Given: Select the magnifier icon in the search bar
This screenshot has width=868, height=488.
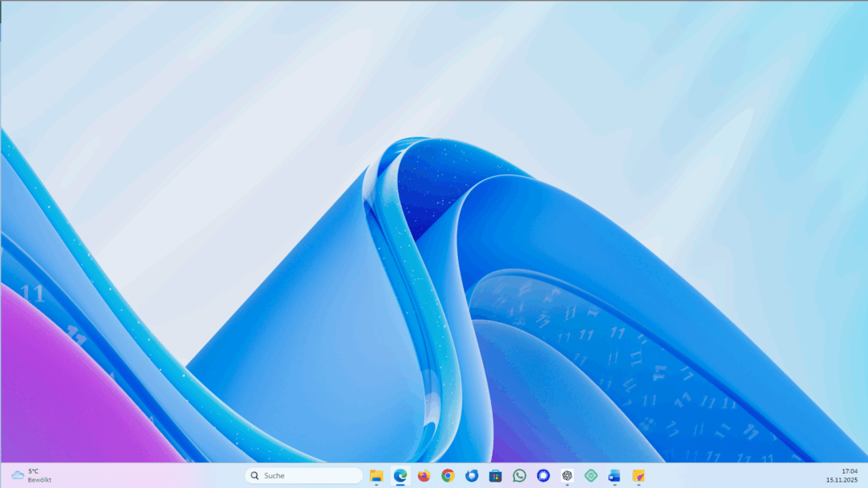Looking at the screenshot, I should [x=255, y=475].
